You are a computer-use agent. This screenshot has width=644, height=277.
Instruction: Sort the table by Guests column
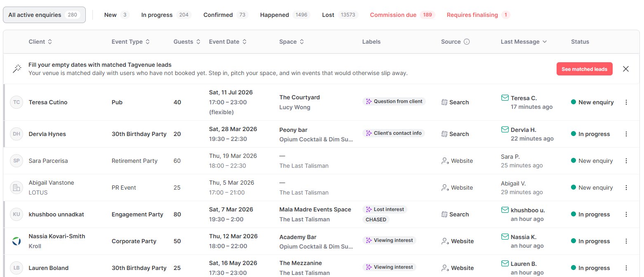[187, 42]
